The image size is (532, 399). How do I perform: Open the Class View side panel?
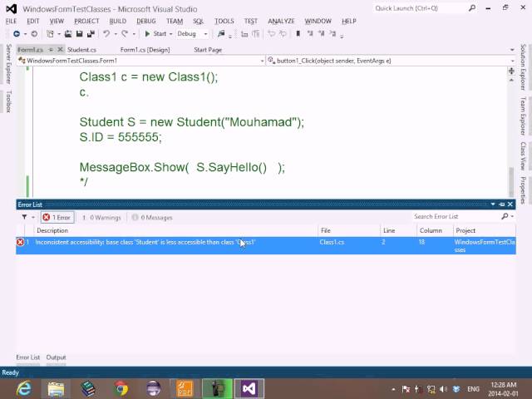[x=523, y=155]
